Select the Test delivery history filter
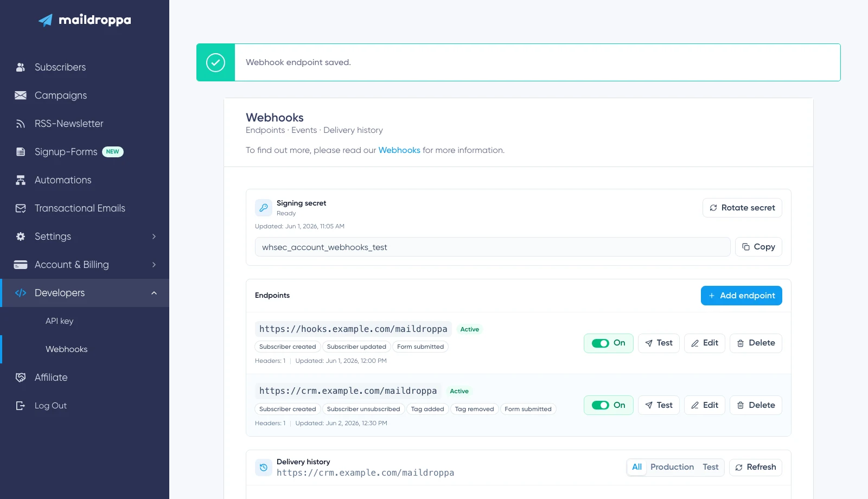 click(x=711, y=467)
